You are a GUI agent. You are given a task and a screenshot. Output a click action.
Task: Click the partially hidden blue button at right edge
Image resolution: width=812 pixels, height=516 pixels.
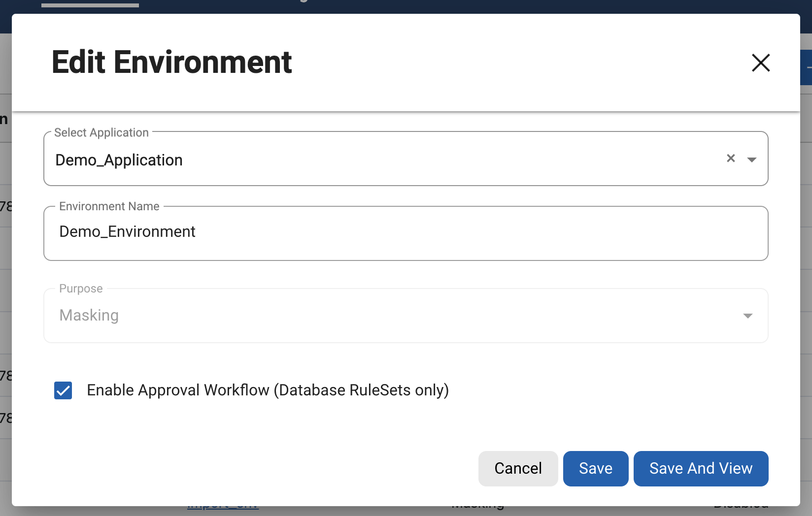coord(807,67)
